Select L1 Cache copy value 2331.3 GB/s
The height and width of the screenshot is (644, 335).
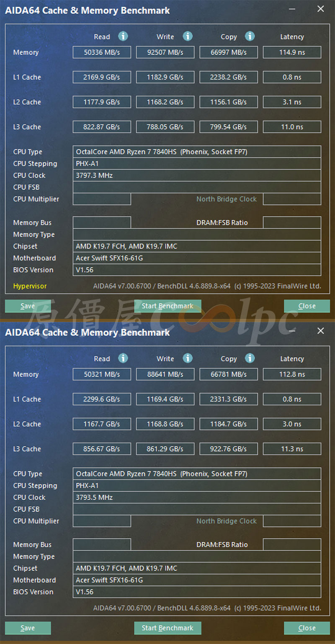tap(229, 399)
